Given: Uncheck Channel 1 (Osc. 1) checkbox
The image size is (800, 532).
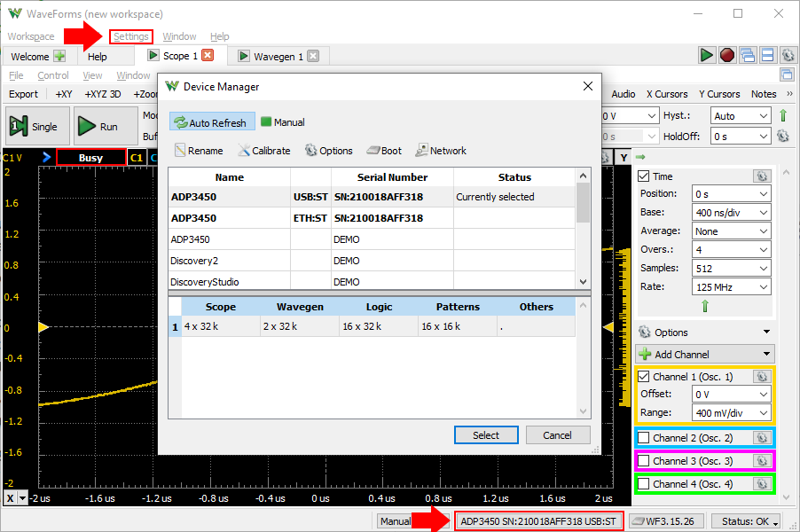Looking at the screenshot, I should (x=644, y=377).
